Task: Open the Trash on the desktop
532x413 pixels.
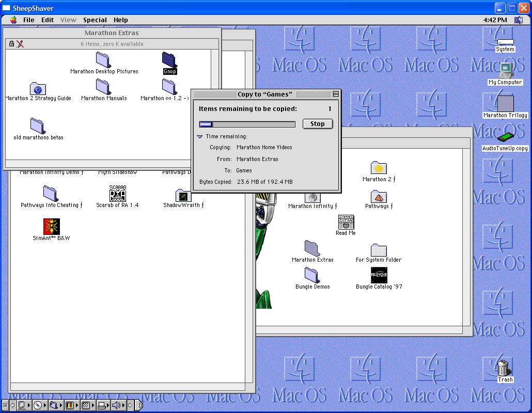Action: click(505, 368)
